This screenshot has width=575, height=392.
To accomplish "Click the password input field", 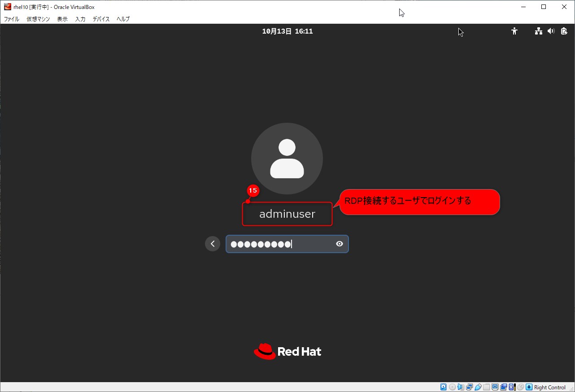I will (280, 244).
